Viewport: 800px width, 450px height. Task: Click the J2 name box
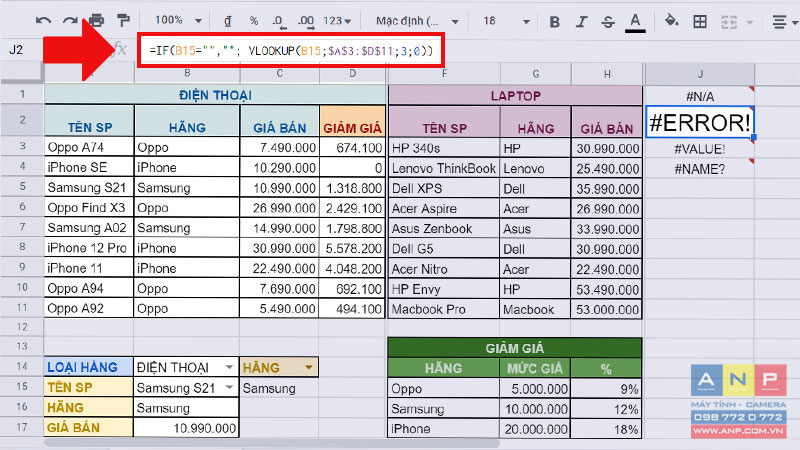(x=16, y=49)
